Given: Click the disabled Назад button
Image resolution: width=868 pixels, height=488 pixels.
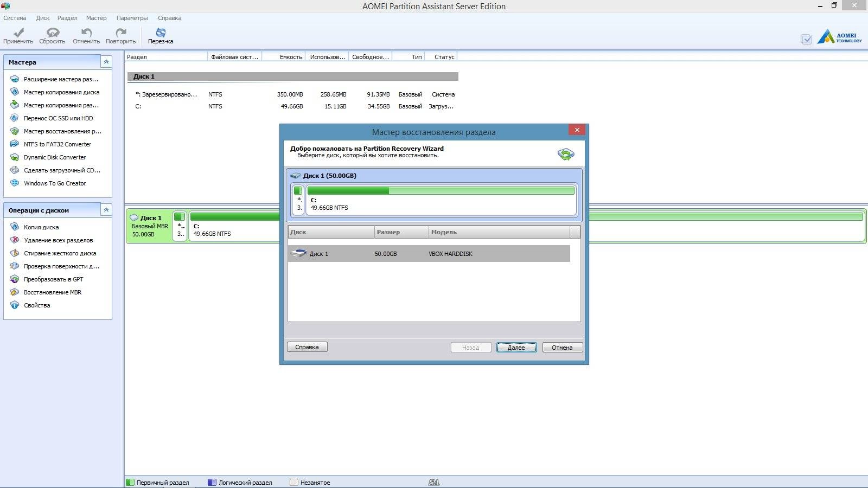Looking at the screenshot, I should 471,348.
